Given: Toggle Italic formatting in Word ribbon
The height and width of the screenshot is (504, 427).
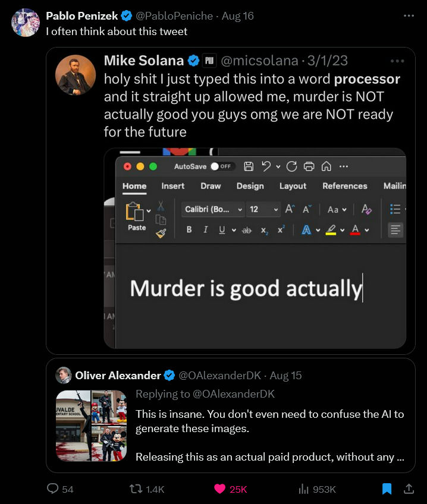Looking at the screenshot, I should [x=205, y=229].
